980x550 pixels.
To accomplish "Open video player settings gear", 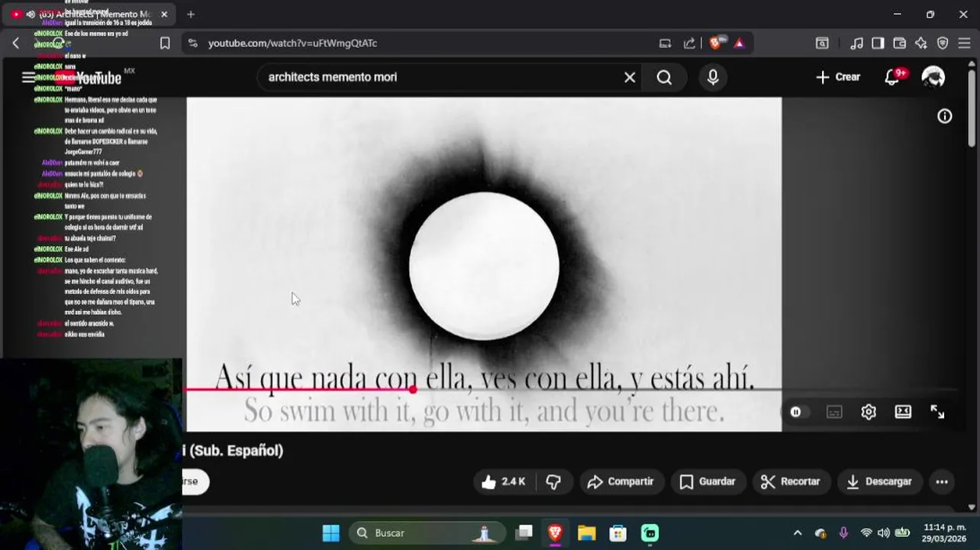I will (x=869, y=412).
